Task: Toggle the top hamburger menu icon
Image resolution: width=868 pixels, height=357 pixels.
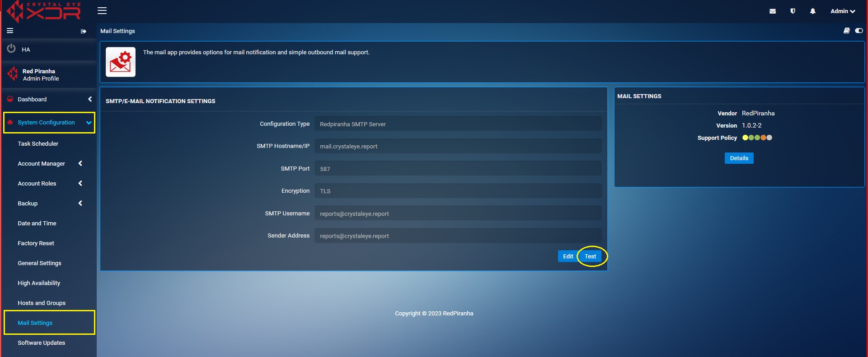Action: 102,10
